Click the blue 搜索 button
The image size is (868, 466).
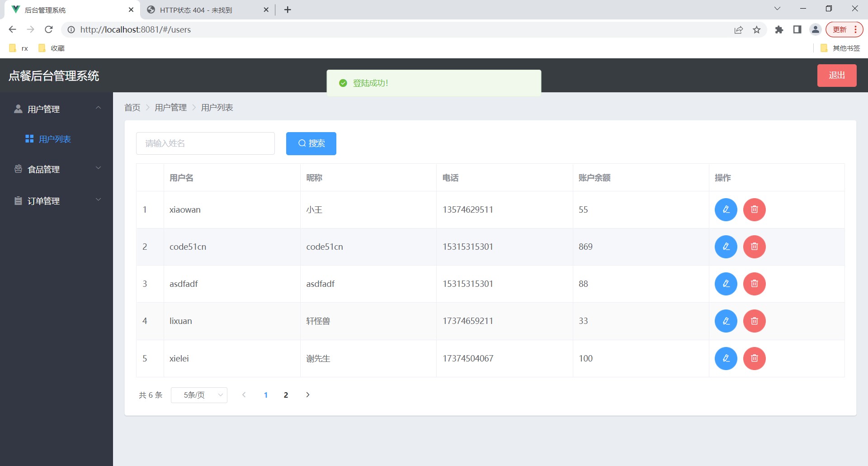(311, 143)
